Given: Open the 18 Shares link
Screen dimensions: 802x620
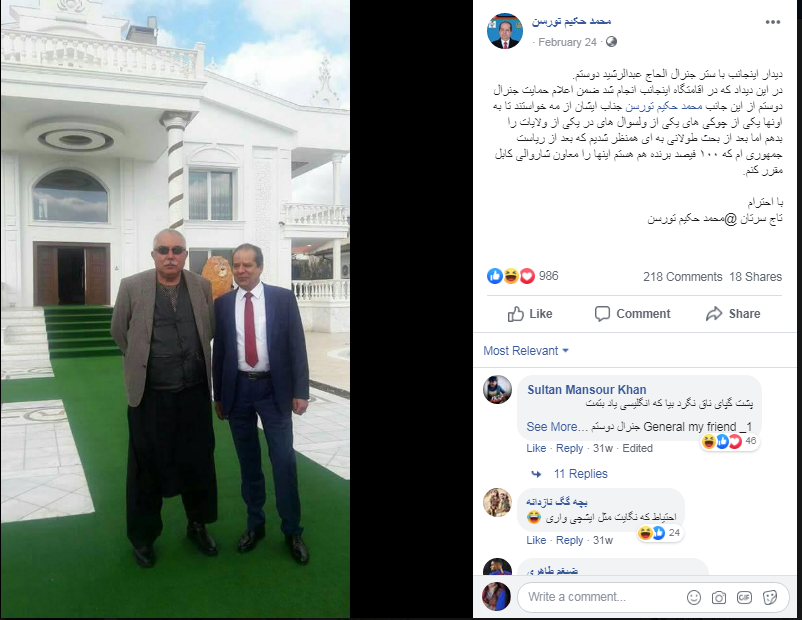Looking at the screenshot, I should coord(755,277).
